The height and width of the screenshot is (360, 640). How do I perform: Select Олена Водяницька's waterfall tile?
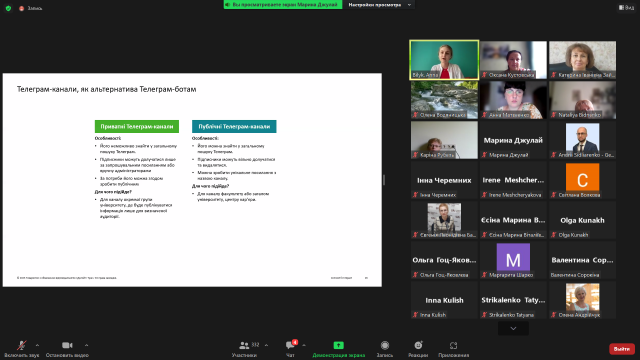point(444,100)
